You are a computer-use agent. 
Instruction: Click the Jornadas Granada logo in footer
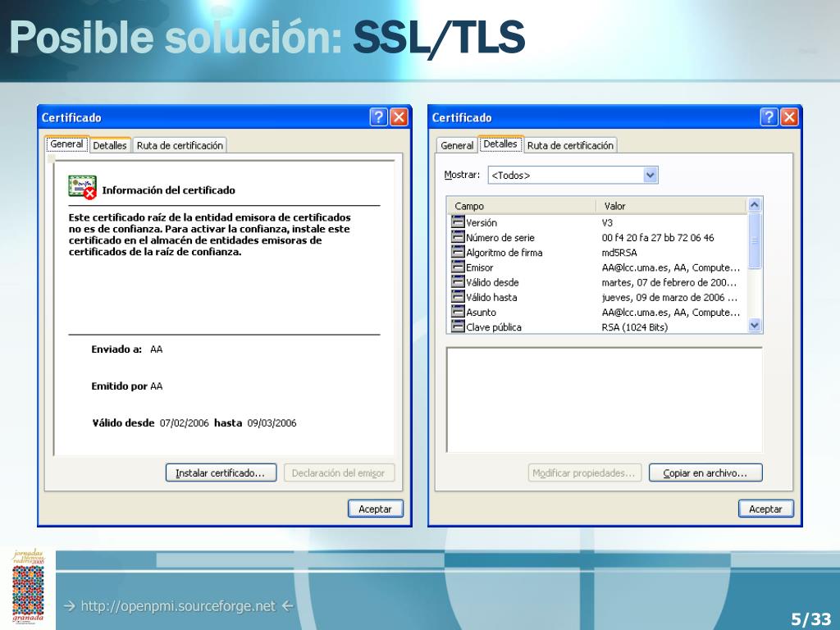pyautogui.click(x=28, y=587)
